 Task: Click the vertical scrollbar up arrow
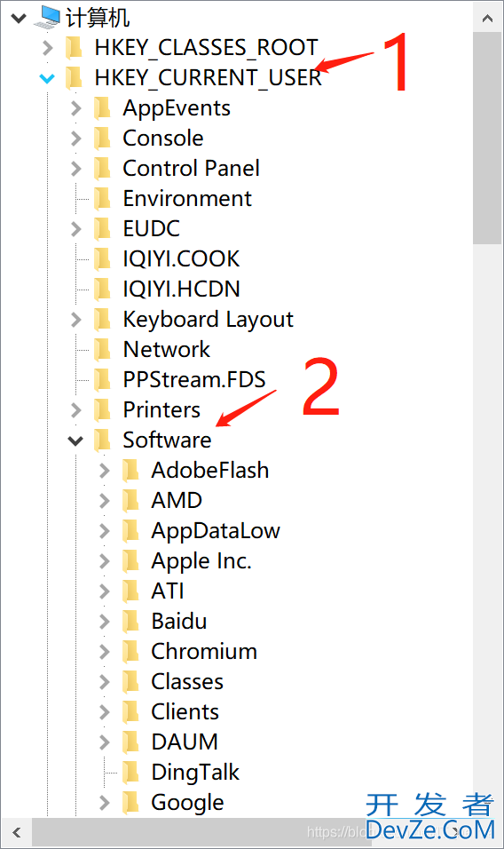coord(487,18)
